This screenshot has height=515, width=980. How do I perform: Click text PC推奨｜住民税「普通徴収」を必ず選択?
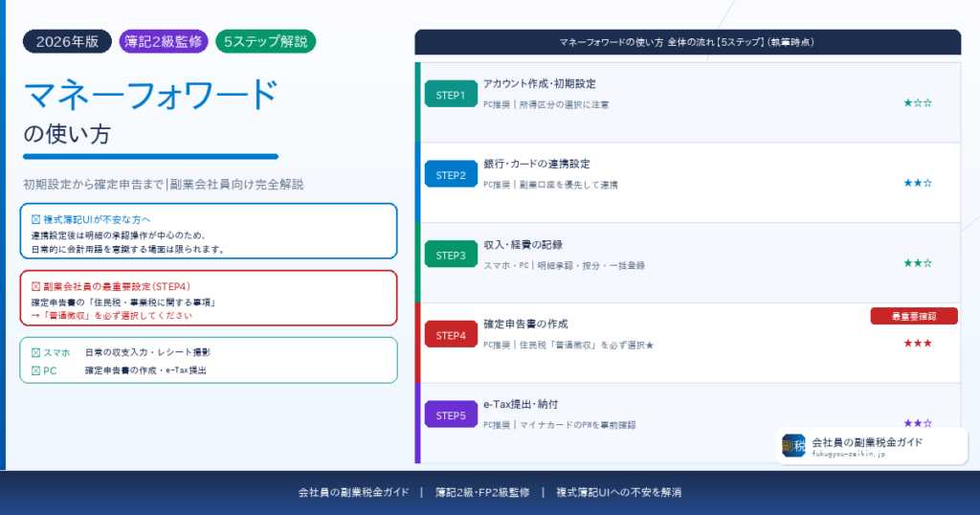[568, 345]
